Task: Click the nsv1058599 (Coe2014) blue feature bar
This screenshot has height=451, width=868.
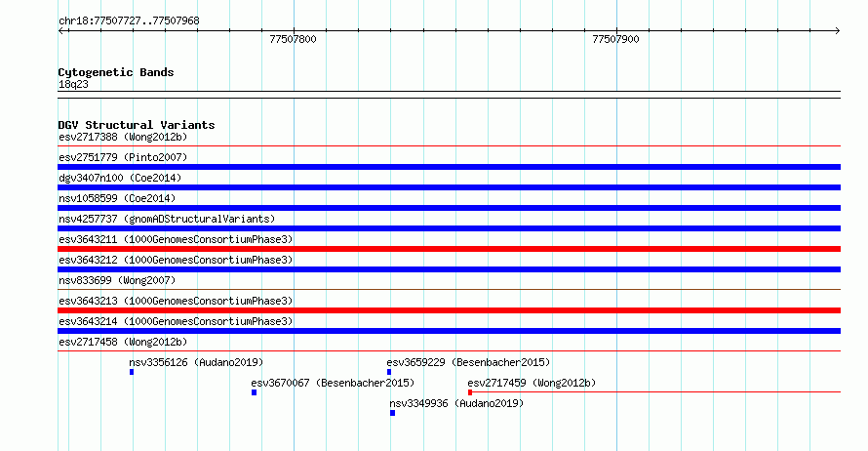Action: pyautogui.click(x=449, y=208)
